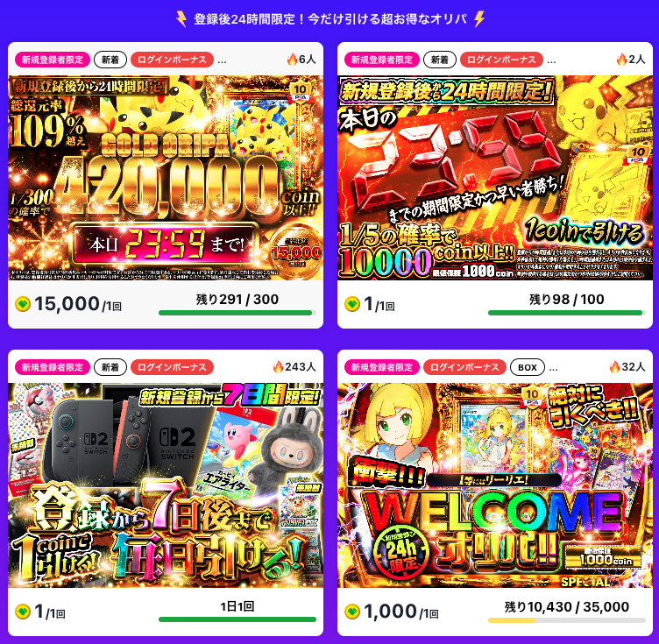Click the 残り10,430 / 35,000 progress bar

tap(566, 620)
